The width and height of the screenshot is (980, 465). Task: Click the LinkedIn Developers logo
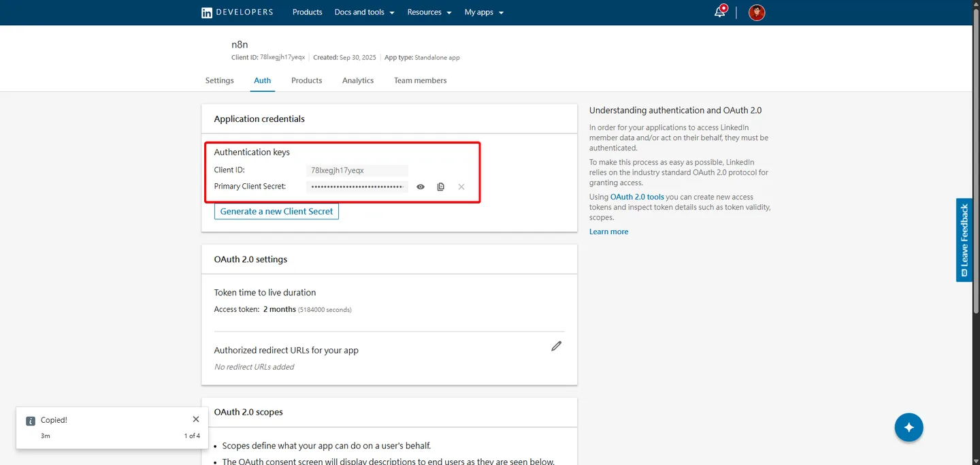(x=237, y=12)
